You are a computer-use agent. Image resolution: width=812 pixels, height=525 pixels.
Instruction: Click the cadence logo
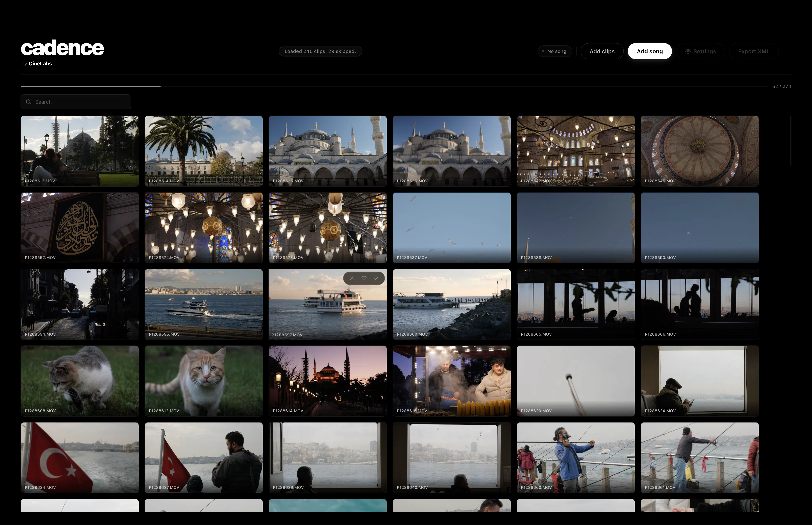pyautogui.click(x=62, y=48)
